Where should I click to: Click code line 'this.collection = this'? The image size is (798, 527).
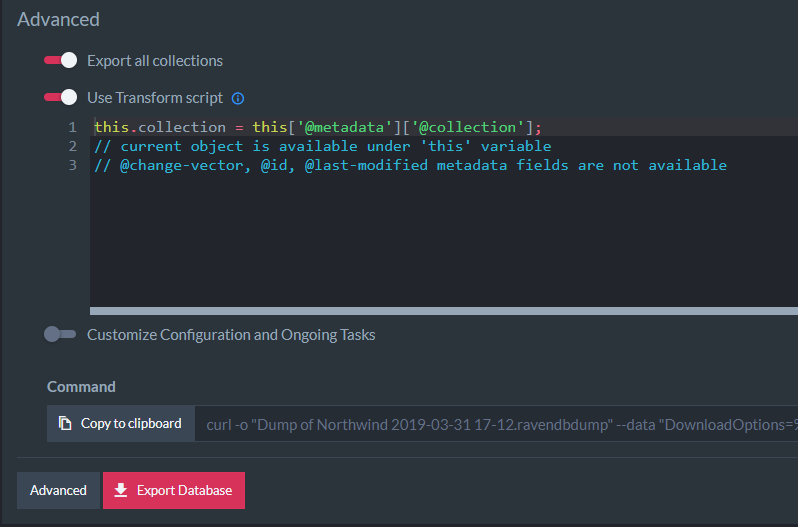(318, 127)
